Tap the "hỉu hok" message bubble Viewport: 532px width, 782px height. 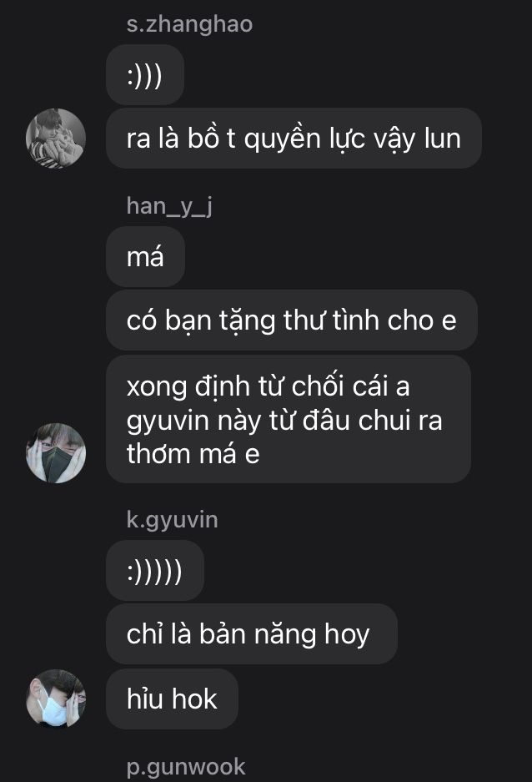pyautogui.click(x=172, y=699)
